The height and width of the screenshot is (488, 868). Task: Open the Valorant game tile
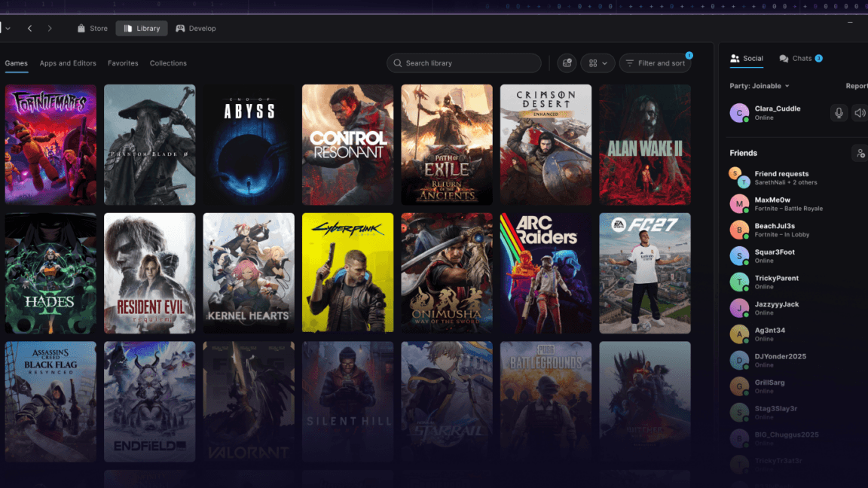(x=249, y=401)
